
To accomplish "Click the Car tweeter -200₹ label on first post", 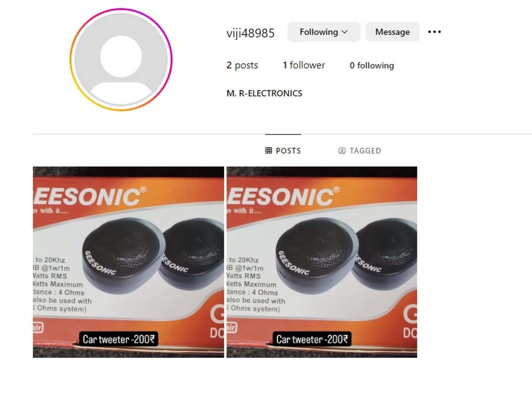I will [119, 339].
